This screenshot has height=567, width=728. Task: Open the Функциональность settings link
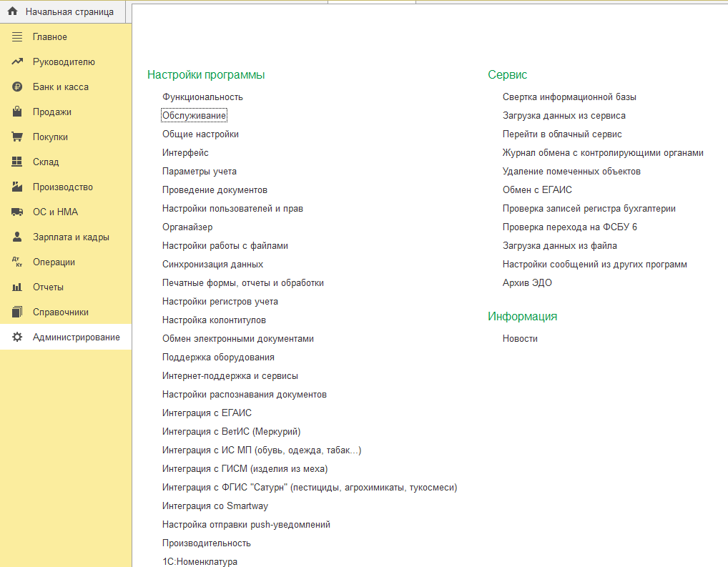tap(202, 97)
